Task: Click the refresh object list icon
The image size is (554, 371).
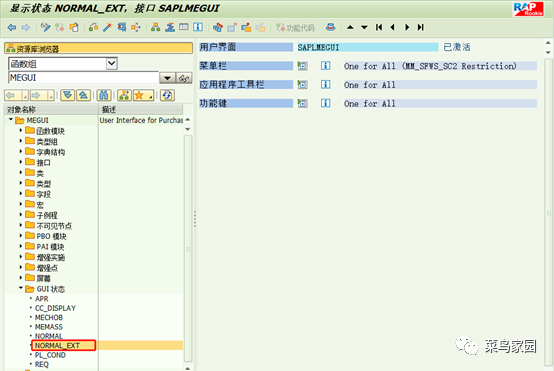Action: pyautogui.click(x=167, y=95)
